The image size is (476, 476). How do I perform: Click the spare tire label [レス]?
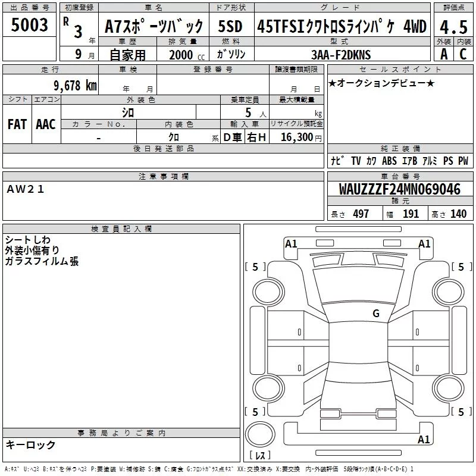260,455
